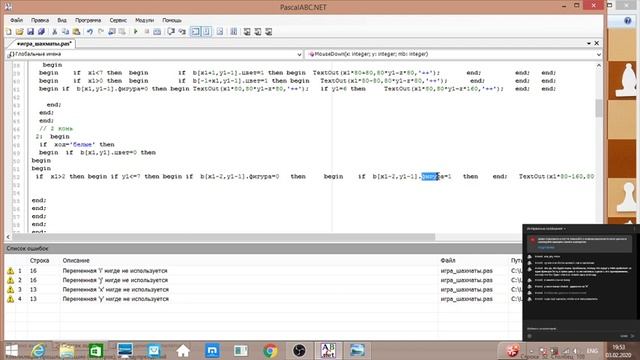Open the Помощь menu

tap(172, 20)
